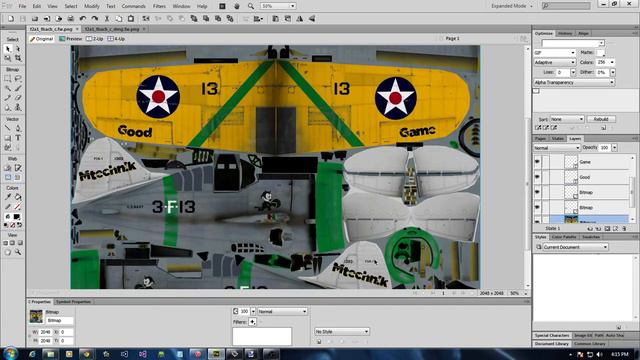Select the Line tool
640x360 pixels.
(x=8, y=128)
